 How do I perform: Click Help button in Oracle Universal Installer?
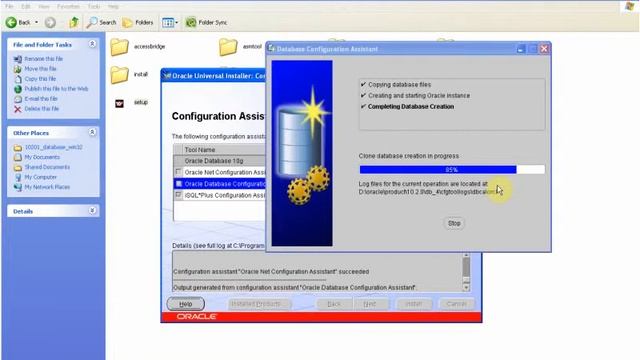(186, 304)
